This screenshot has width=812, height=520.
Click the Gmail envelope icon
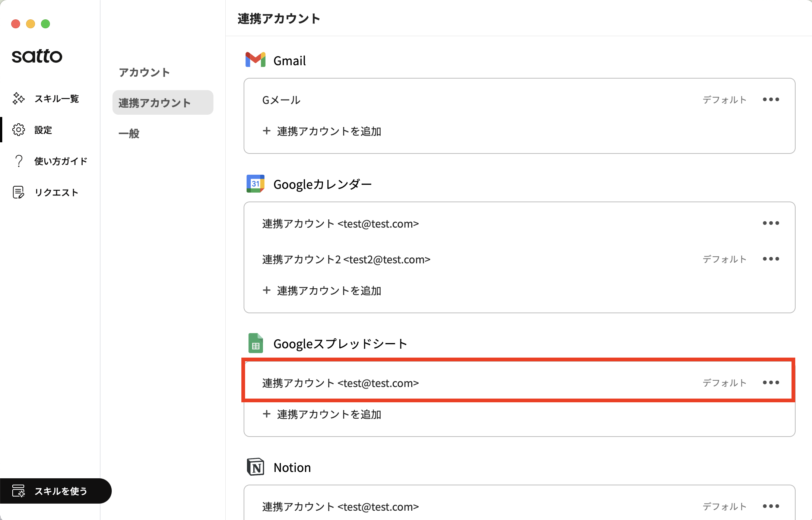[x=256, y=60]
